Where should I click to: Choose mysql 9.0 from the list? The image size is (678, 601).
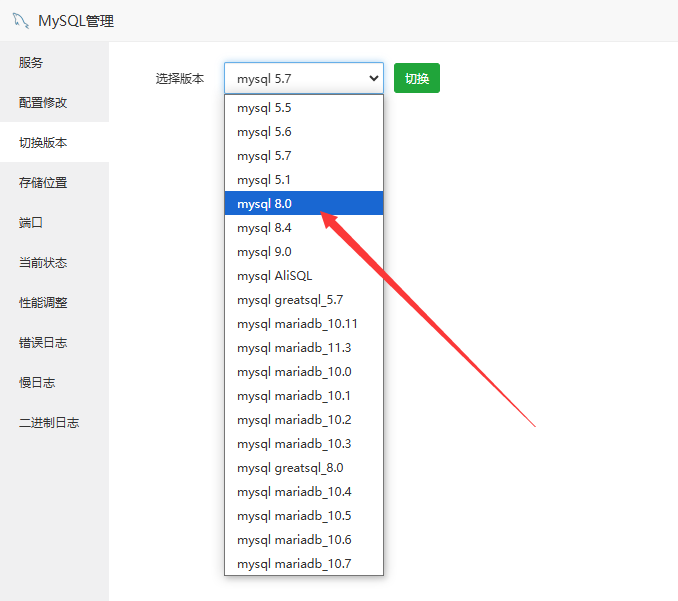click(304, 252)
